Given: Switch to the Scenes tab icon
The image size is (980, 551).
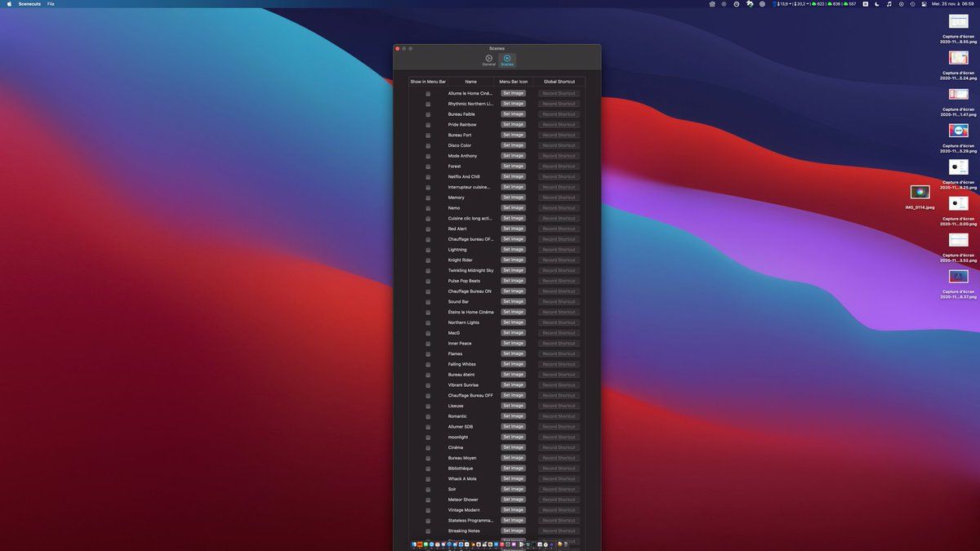Looking at the screenshot, I should pyautogui.click(x=507, y=60).
